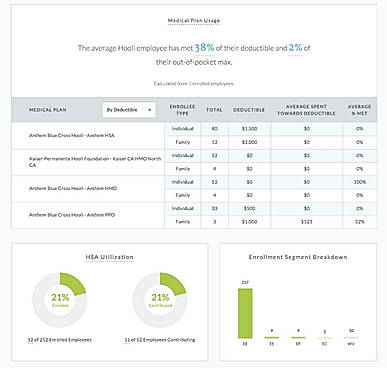Click the WV segment bar

pos(351,338)
